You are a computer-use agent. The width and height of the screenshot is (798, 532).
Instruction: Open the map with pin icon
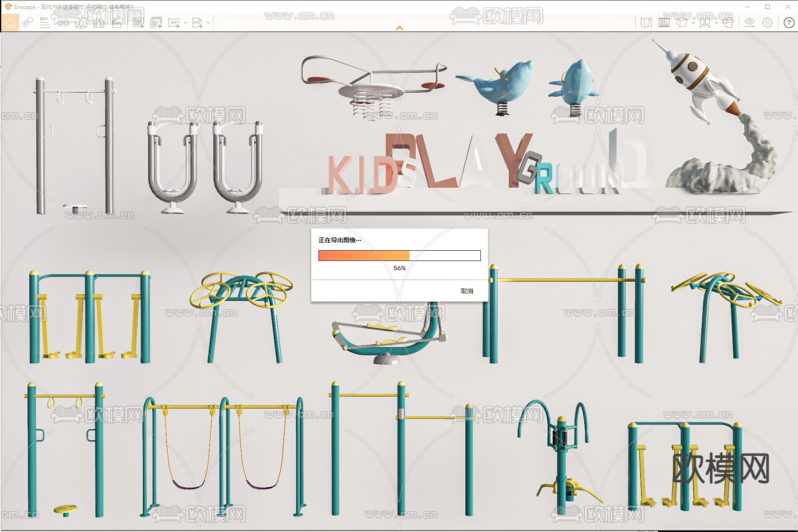tap(646, 23)
